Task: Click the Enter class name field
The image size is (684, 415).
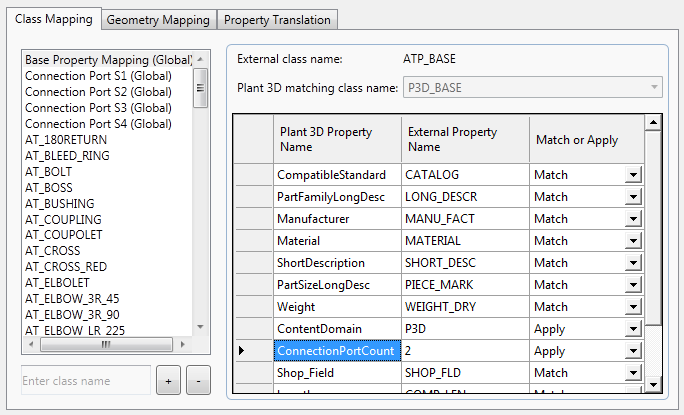Action: click(x=85, y=381)
